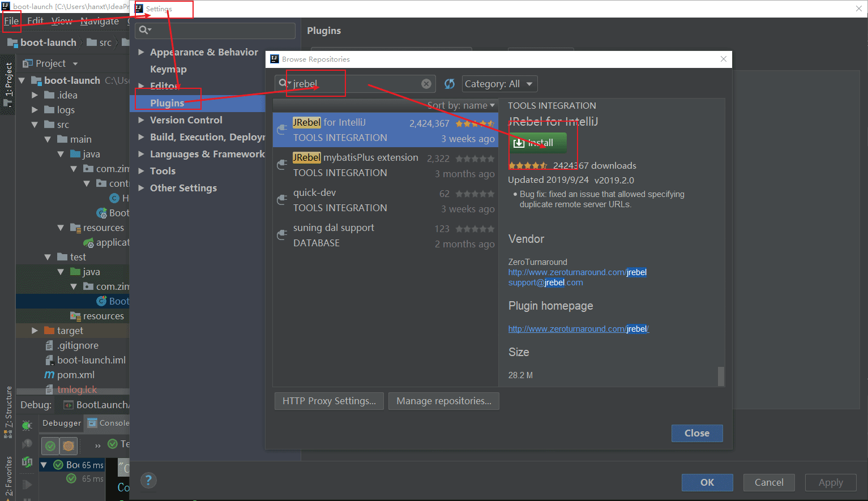
Task: Open the File menu
Action: pos(11,21)
